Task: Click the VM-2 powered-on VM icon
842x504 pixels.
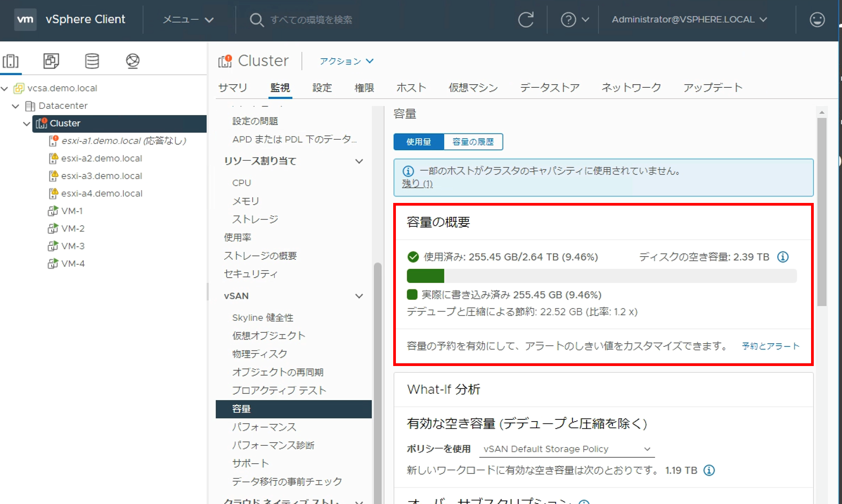Action: point(53,228)
